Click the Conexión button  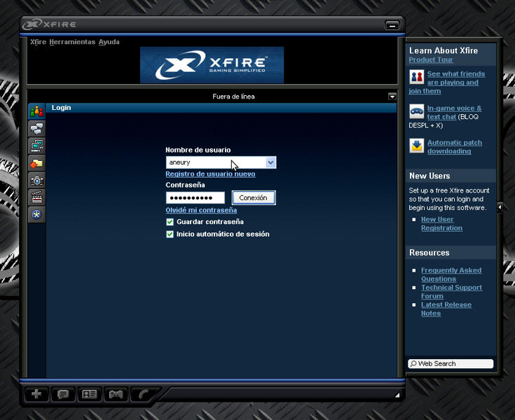click(254, 198)
